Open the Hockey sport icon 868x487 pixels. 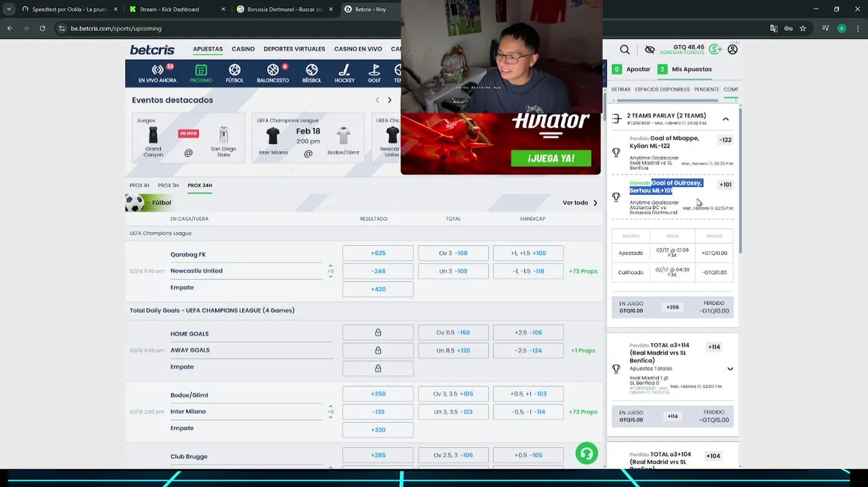(x=344, y=74)
